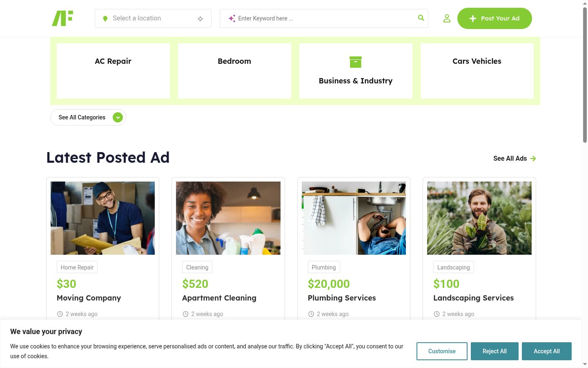
Task: Click the Post Your Ad button
Action: [494, 18]
